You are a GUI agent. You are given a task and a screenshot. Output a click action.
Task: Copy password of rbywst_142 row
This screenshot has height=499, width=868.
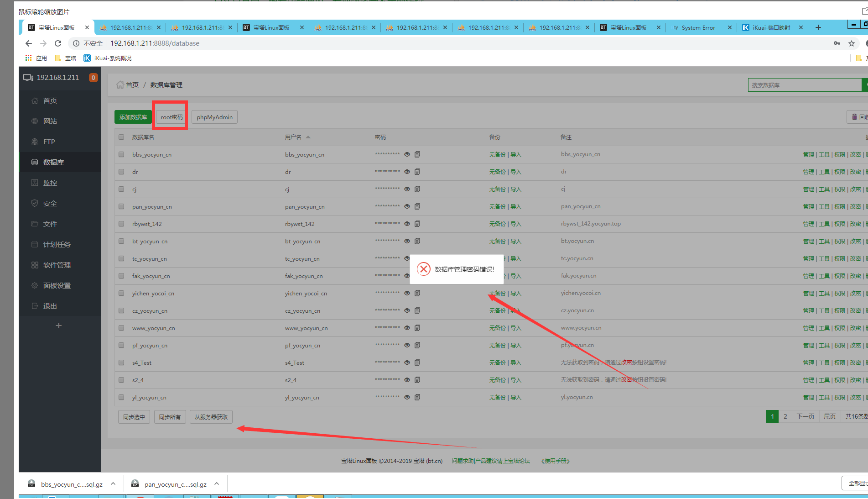point(417,224)
